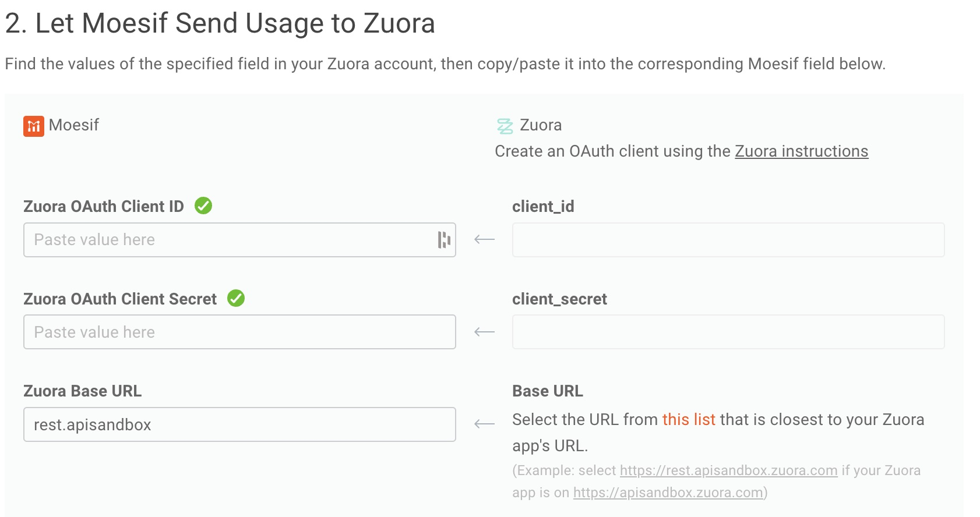Click the client_id value box

[x=728, y=240]
